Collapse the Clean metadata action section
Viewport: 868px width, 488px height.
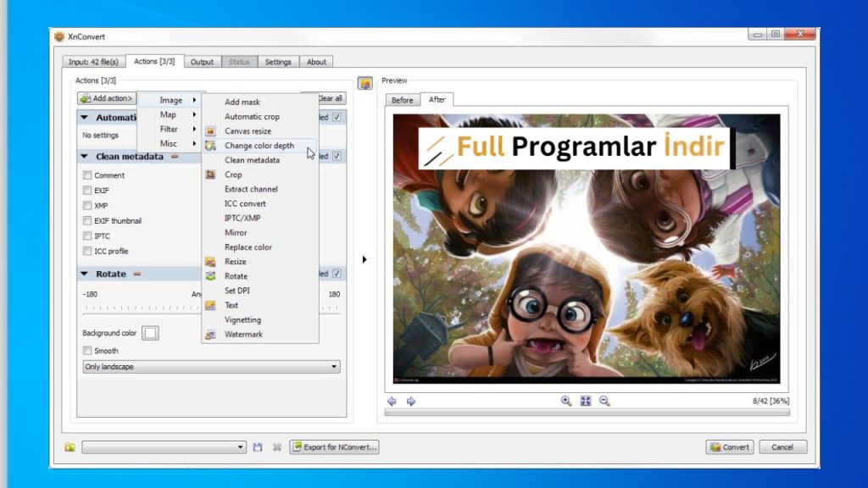84,157
